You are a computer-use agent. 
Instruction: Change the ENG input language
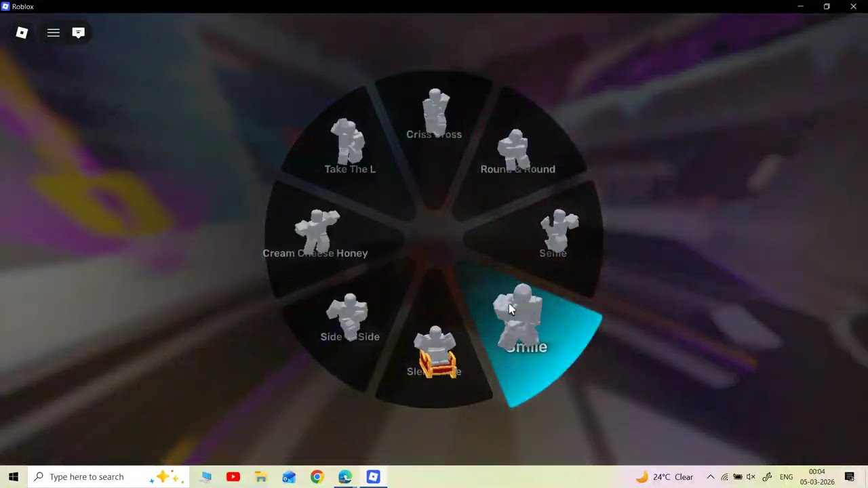[x=786, y=476]
